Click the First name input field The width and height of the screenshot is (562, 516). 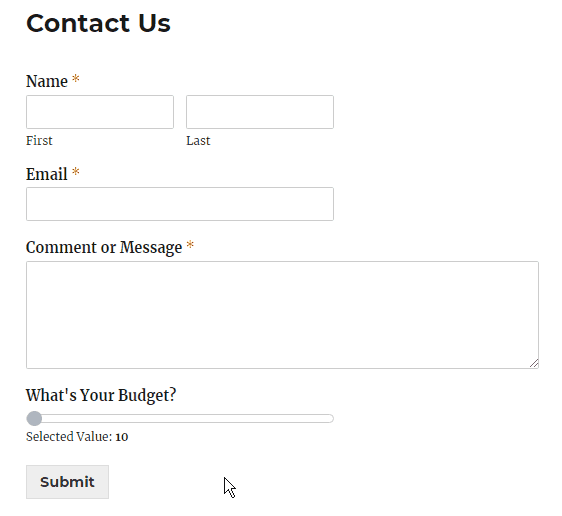pos(100,112)
